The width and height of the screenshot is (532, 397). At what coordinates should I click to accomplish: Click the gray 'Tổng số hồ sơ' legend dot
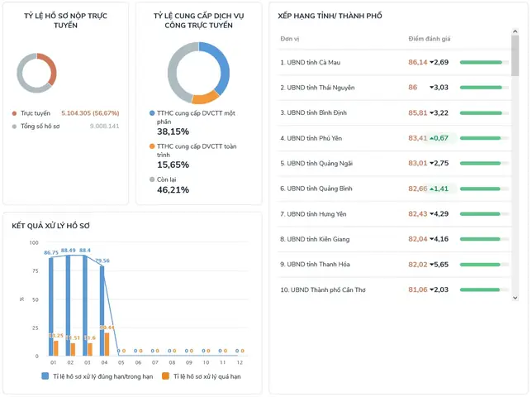coord(15,127)
